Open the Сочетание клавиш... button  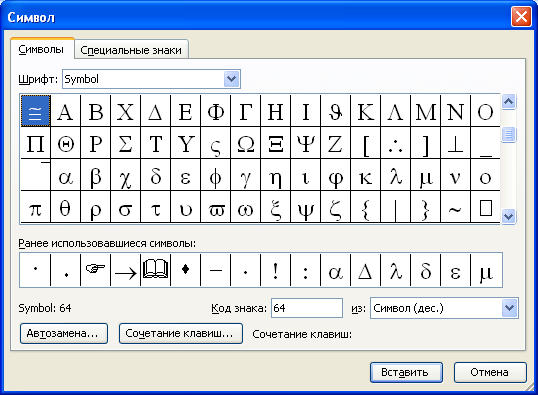click(x=181, y=333)
